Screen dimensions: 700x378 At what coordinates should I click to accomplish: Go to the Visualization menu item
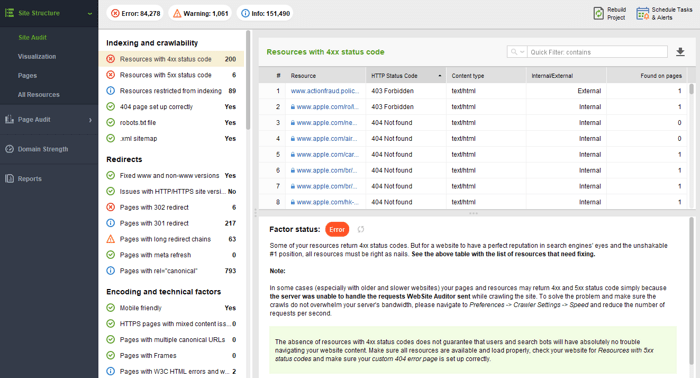[x=37, y=57]
